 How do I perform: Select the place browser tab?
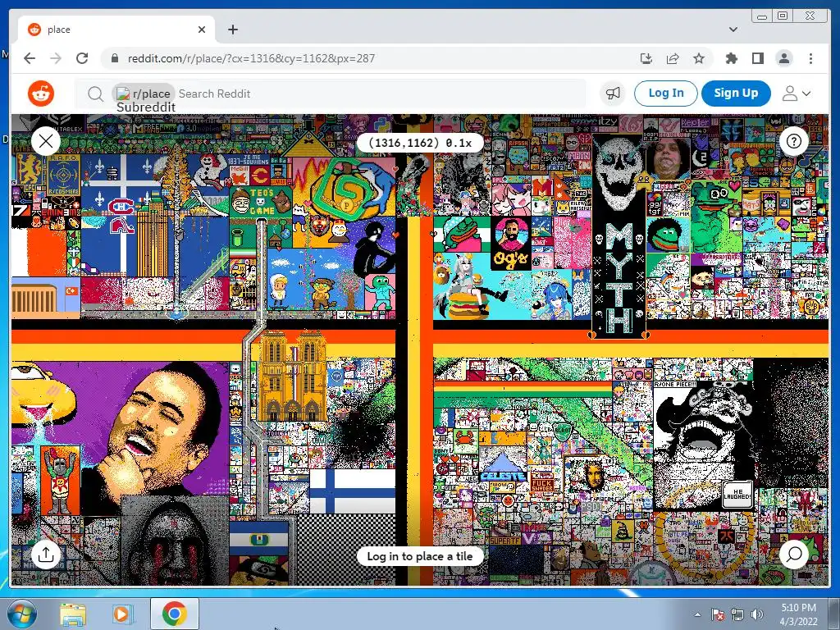(x=116, y=30)
